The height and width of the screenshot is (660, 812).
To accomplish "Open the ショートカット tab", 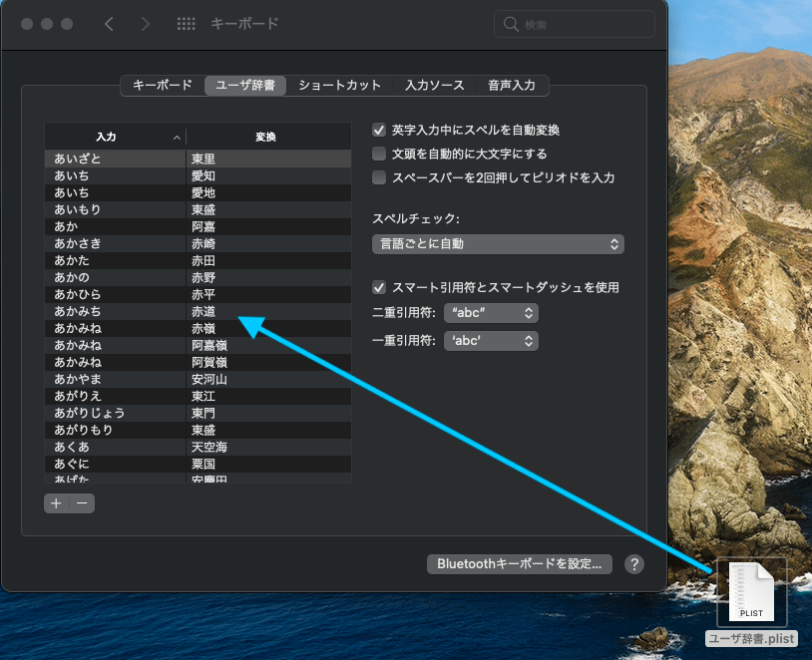I will [340, 86].
